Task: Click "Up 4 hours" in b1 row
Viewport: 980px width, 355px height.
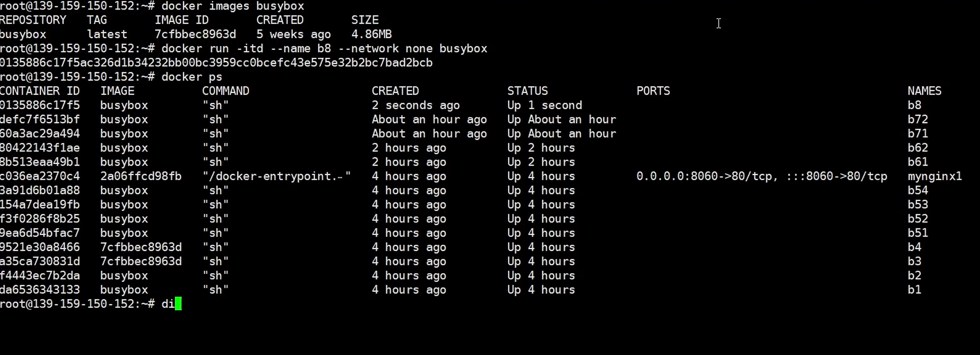Action: click(541, 290)
